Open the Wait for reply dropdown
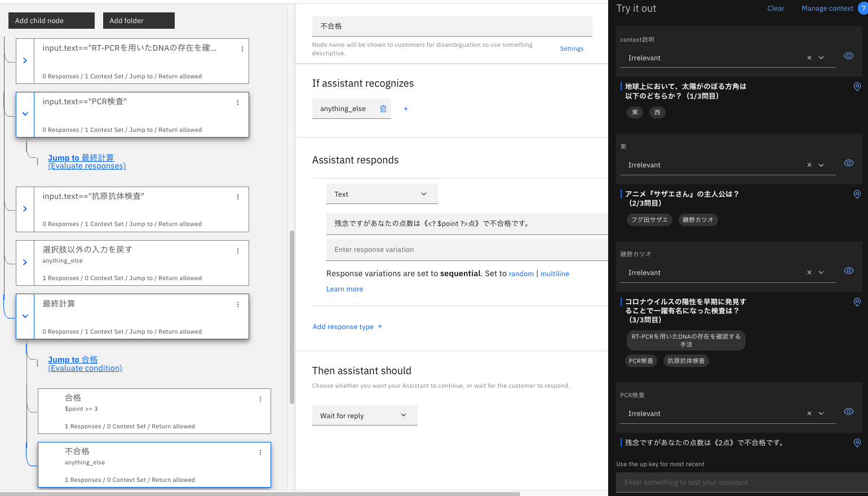Image resolution: width=868 pixels, height=496 pixels. click(364, 415)
